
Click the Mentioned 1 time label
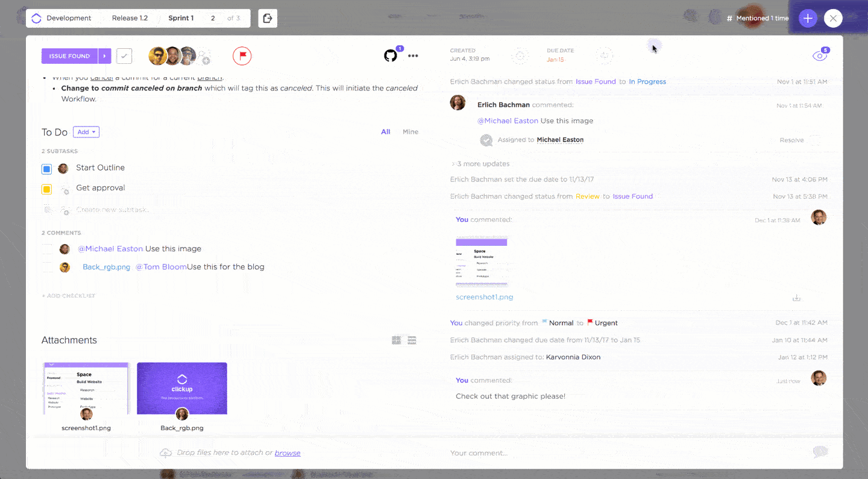click(763, 19)
